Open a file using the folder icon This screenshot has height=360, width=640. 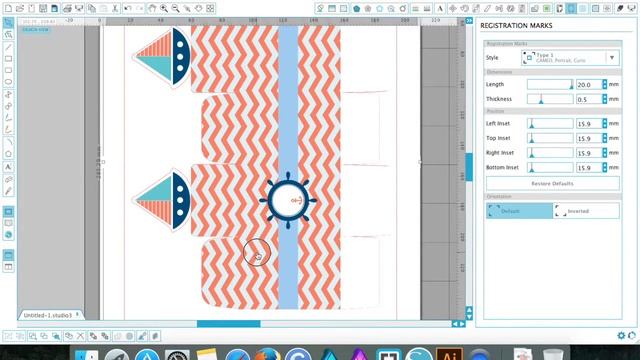tap(20, 8)
